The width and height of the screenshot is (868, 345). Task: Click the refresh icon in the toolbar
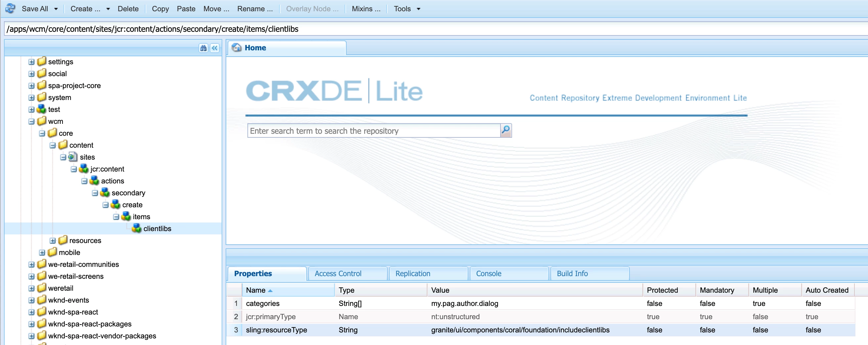coord(11,8)
